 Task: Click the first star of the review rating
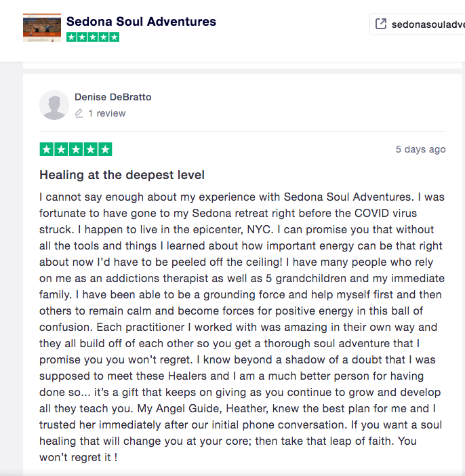[47, 149]
